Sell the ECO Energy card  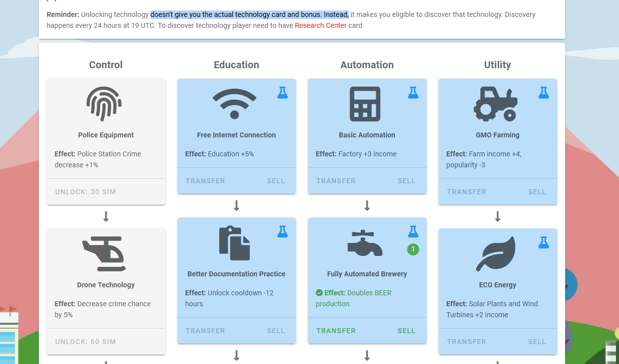coord(537,342)
